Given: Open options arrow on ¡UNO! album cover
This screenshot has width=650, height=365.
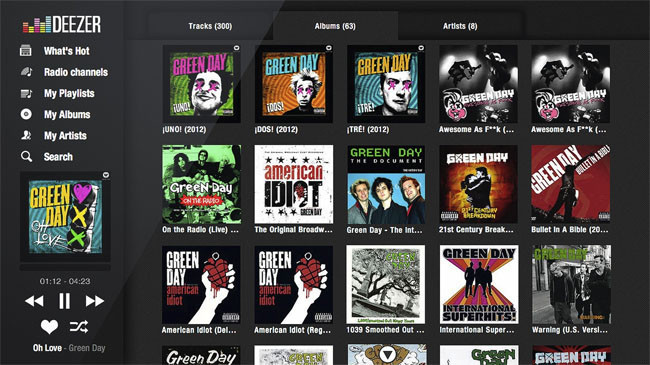Looking at the screenshot, I should pos(236,48).
